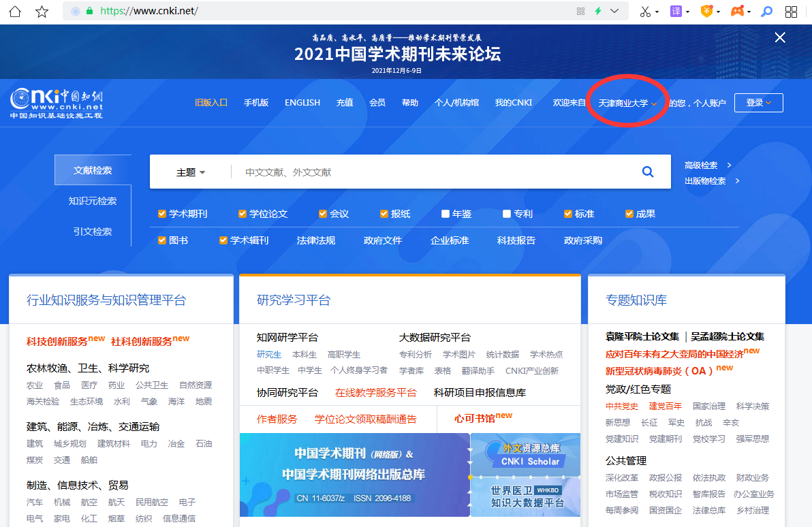Open the red game controller extension
Image resolution: width=812 pixels, height=527 pixels.
(x=738, y=12)
